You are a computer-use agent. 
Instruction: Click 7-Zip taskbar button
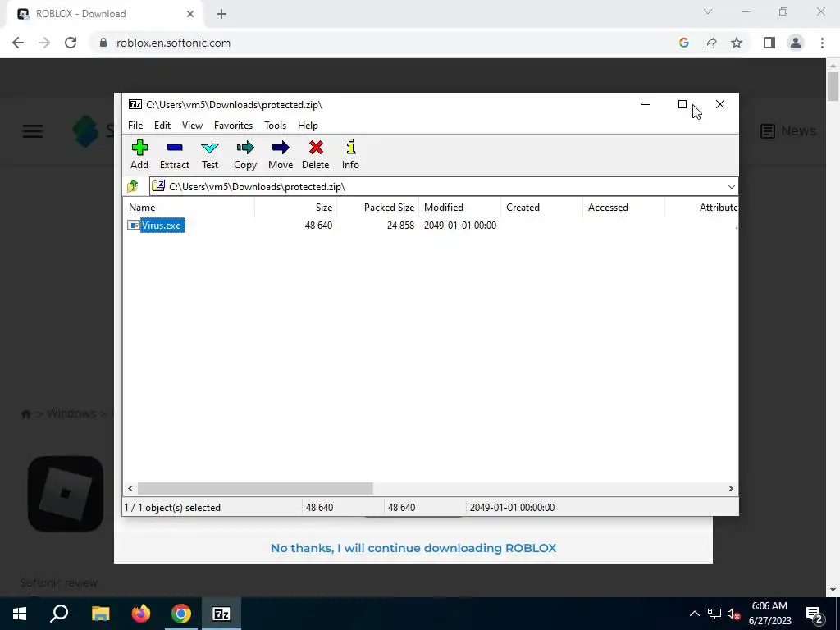pos(221,614)
